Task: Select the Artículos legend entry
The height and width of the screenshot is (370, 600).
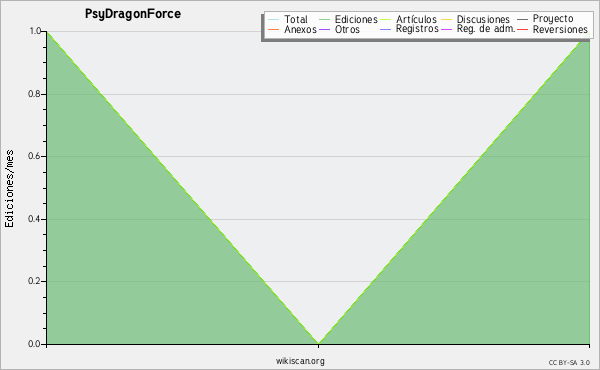Action: tap(408, 19)
